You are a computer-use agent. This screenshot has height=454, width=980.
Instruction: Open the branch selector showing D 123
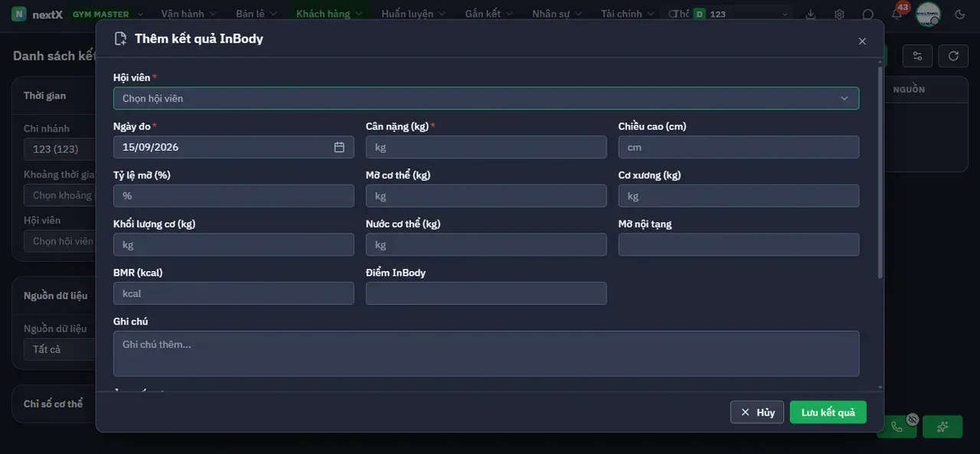pyautogui.click(x=741, y=14)
